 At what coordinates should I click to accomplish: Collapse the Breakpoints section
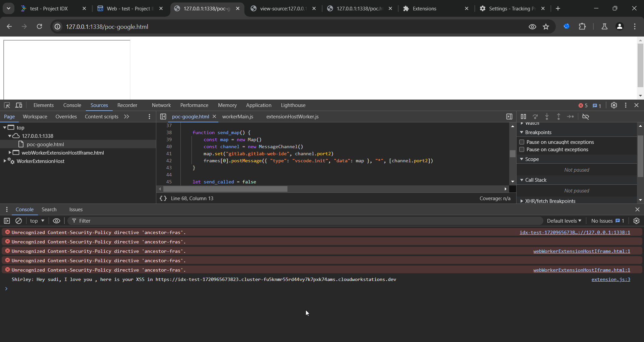[x=522, y=132]
